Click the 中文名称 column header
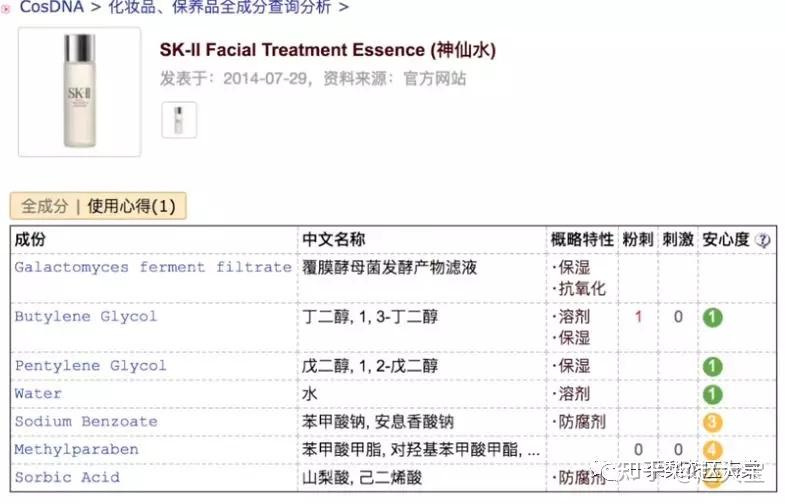The width and height of the screenshot is (785, 504). pos(333,240)
